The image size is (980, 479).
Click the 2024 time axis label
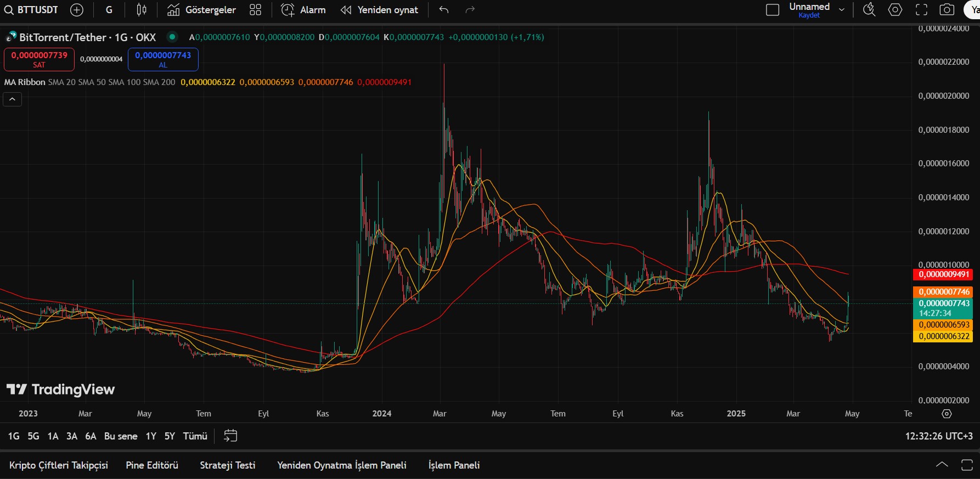(382, 414)
